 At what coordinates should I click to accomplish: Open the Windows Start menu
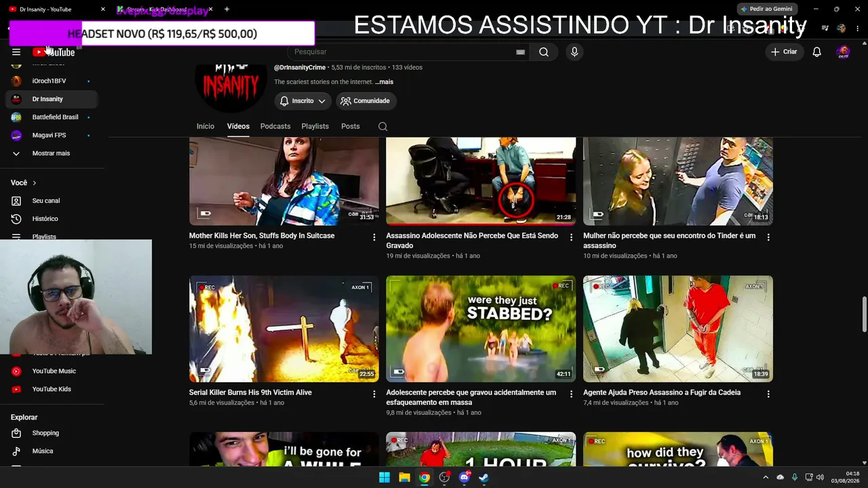click(384, 477)
